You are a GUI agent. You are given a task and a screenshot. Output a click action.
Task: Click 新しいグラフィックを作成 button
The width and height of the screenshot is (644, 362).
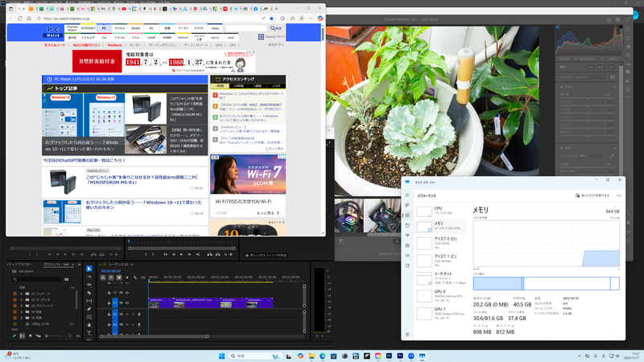pyautogui.click(x=266, y=255)
